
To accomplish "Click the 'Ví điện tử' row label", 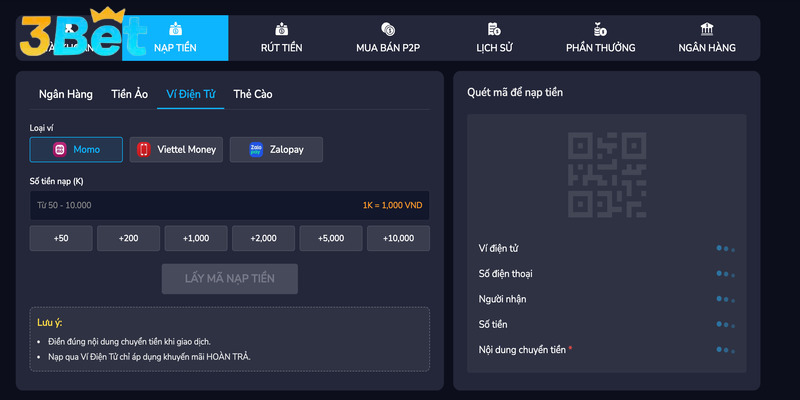I will [x=498, y=248].
